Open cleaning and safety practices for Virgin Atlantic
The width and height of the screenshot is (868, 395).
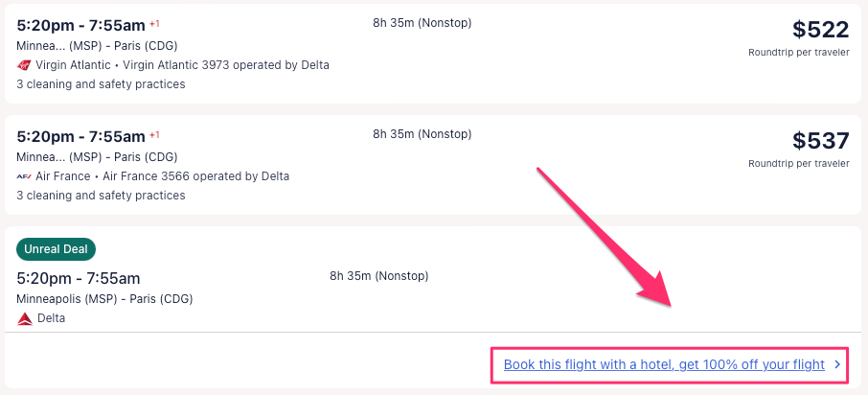point(101,84)
